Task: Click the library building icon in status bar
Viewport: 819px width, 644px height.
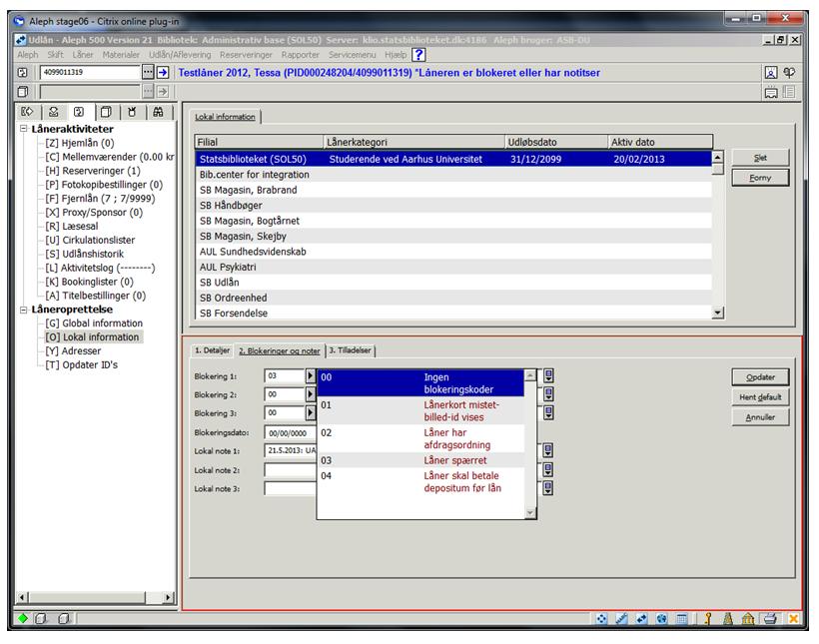Action: point(750,619)
